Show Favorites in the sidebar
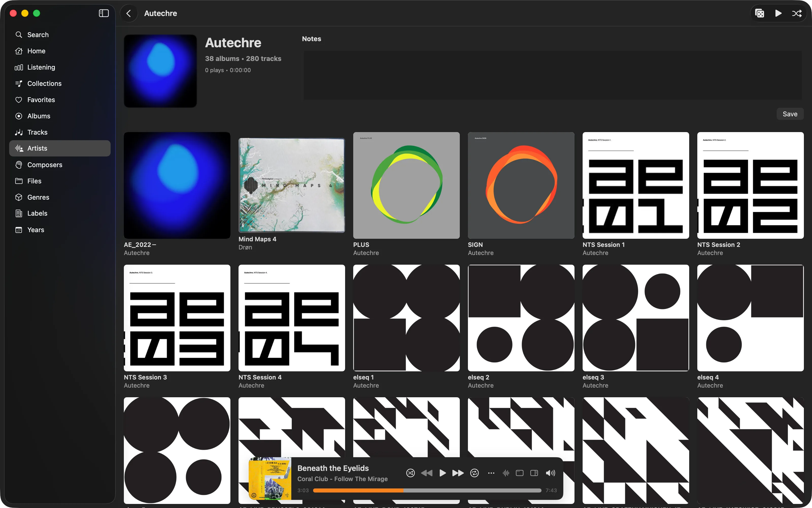Image resolution: width=812 pixels, height=508 pixels. coord(60,100)
